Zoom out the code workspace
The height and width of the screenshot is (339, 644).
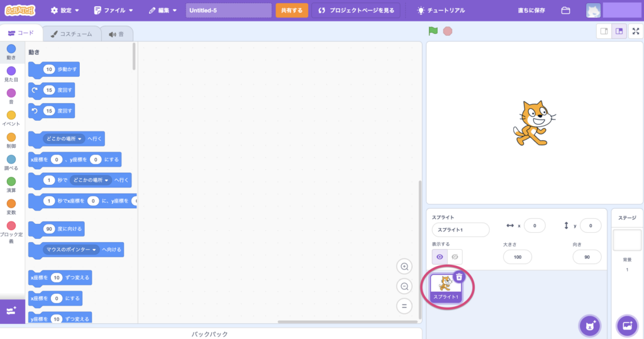point(404,286)
